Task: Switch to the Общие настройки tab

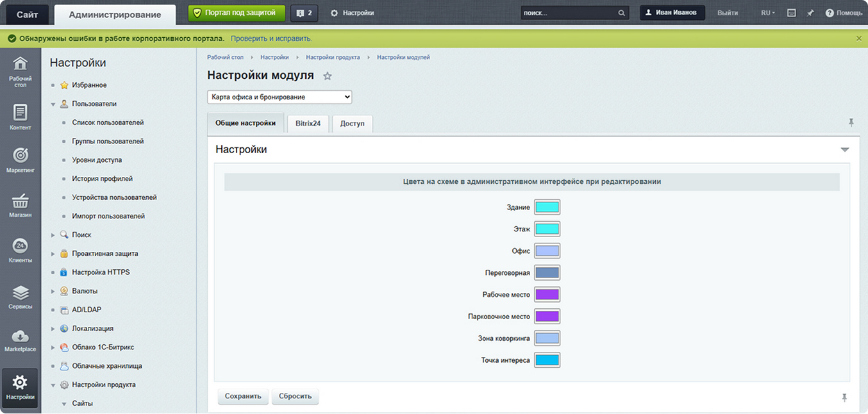Action: coord(246,123)
